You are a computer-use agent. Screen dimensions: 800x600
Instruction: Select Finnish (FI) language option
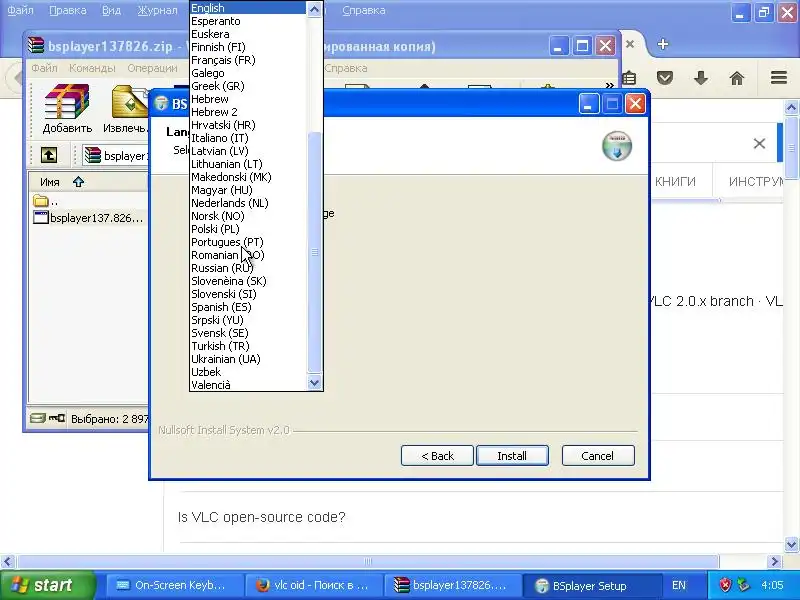click(248, 47)
